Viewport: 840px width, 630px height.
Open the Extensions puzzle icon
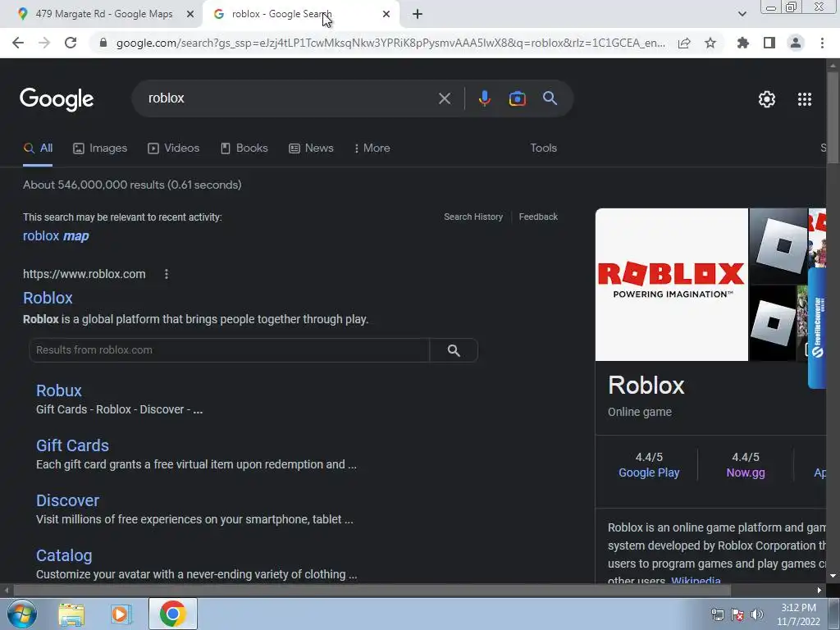(x=743, y=43)
